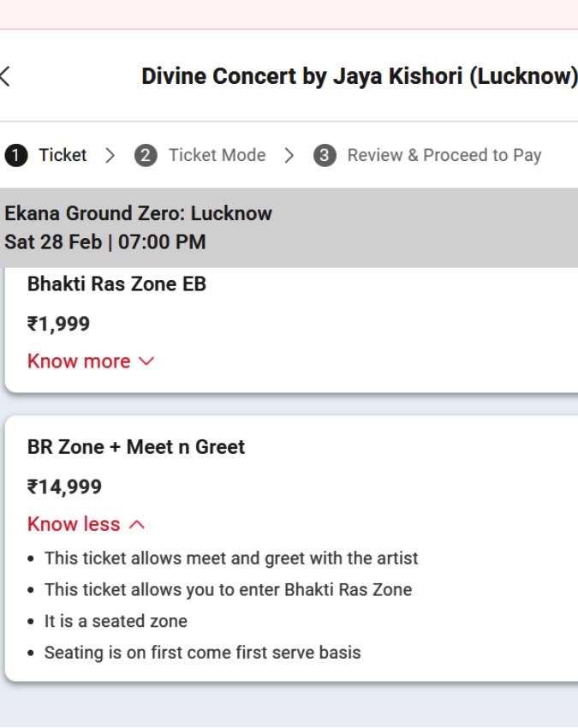Click the ₹1,999 price
The height and width of the screenshot is (728, 578).
point(58,324)
